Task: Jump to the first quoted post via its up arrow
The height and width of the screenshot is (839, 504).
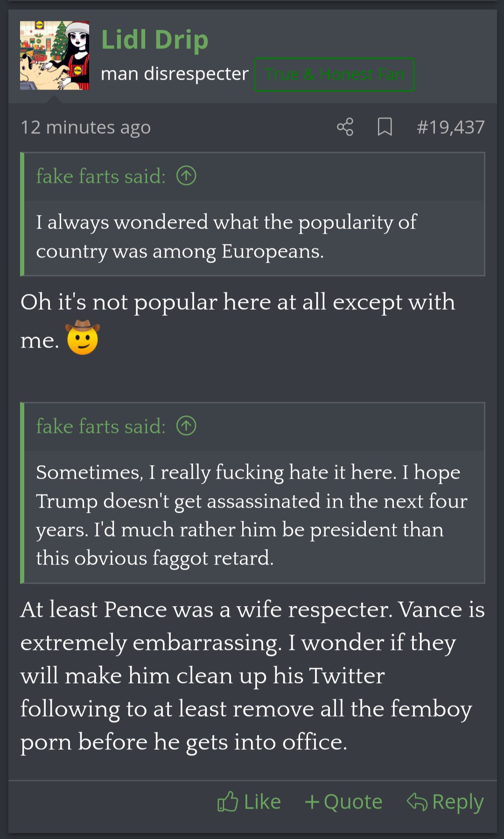Action: point(186,176)
